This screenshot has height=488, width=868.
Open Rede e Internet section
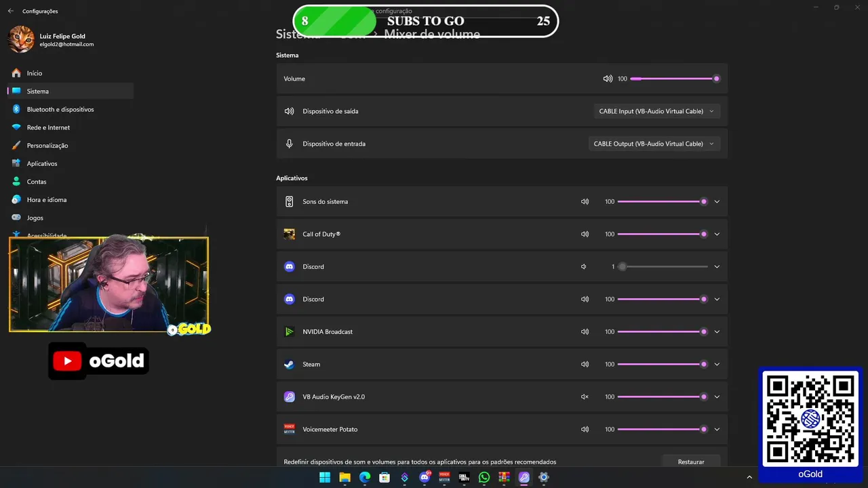tap(71, 127)
